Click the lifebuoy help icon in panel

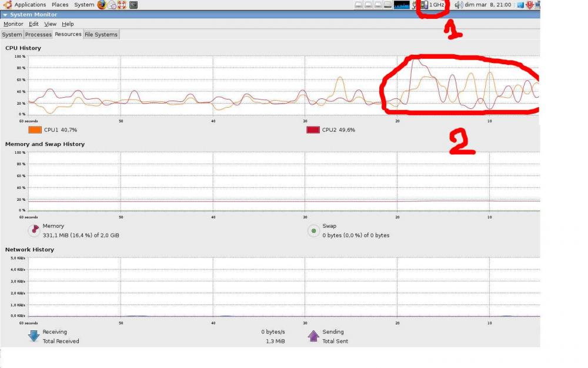point(122,5)
